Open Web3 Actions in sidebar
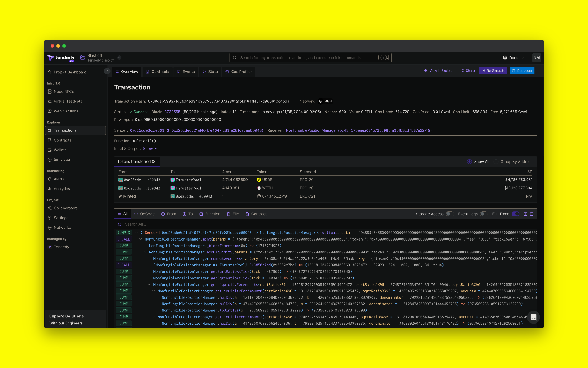588x368 pixels. point(66,111)
